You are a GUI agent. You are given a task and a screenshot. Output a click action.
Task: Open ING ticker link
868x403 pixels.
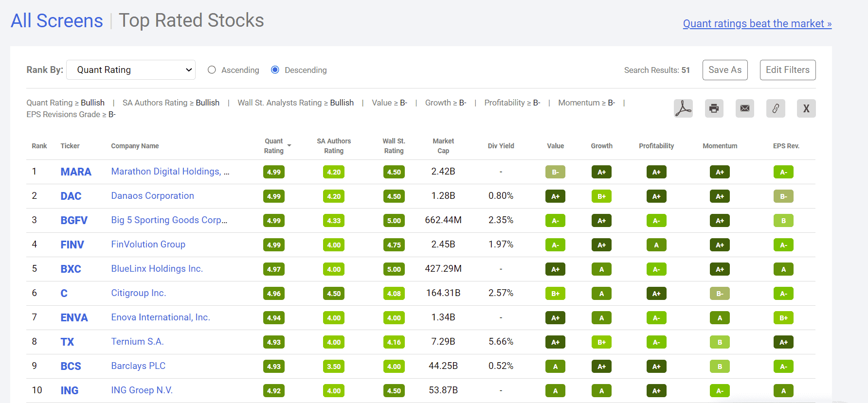point(69,390)
